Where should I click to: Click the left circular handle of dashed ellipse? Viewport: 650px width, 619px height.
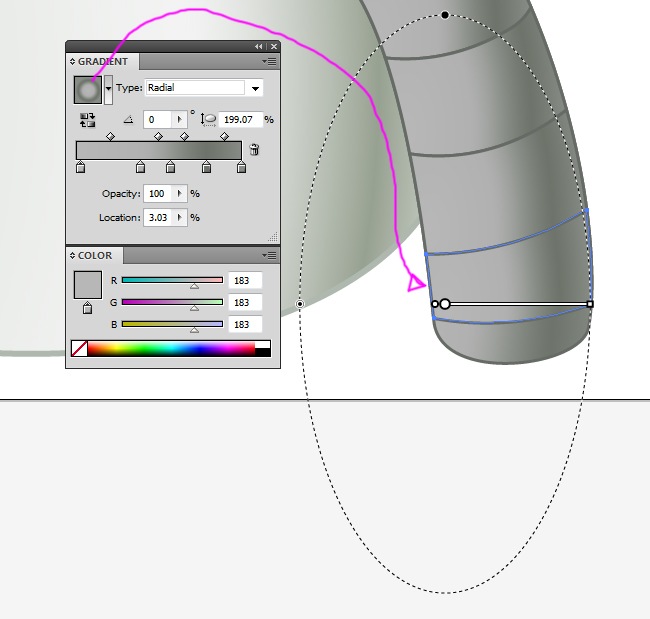coord(300,304)
